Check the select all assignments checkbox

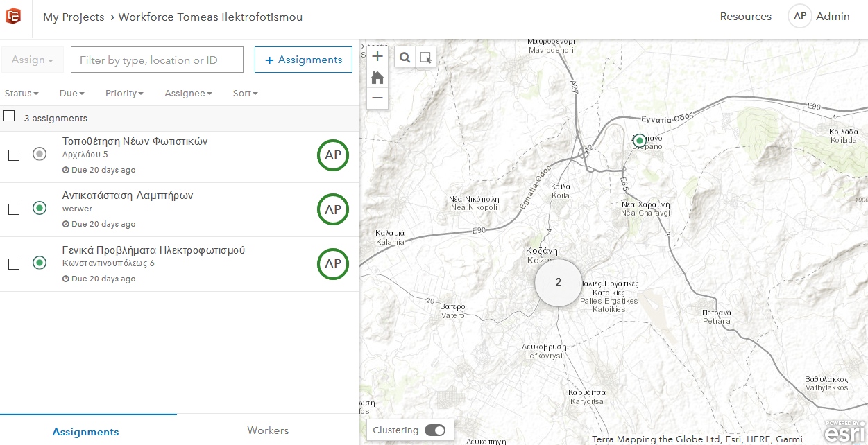[9, 116]
